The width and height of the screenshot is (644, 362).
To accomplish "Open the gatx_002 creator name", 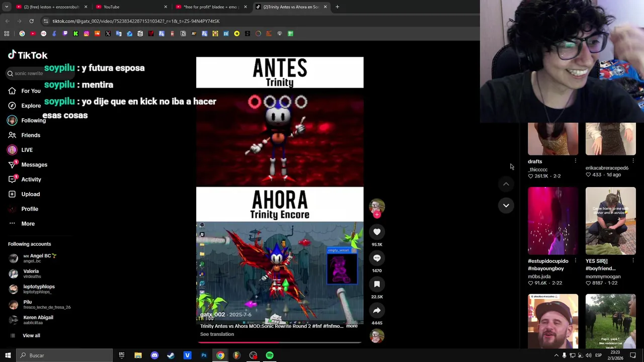I will [212, 315].
